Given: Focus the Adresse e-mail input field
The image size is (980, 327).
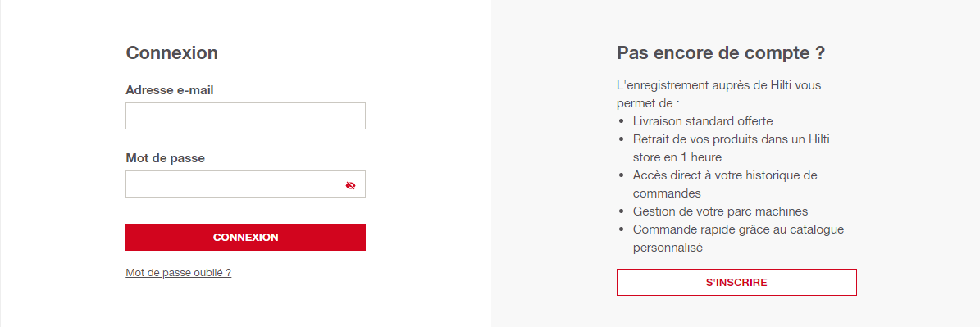Looking at the screenshot, I should 245,116.
